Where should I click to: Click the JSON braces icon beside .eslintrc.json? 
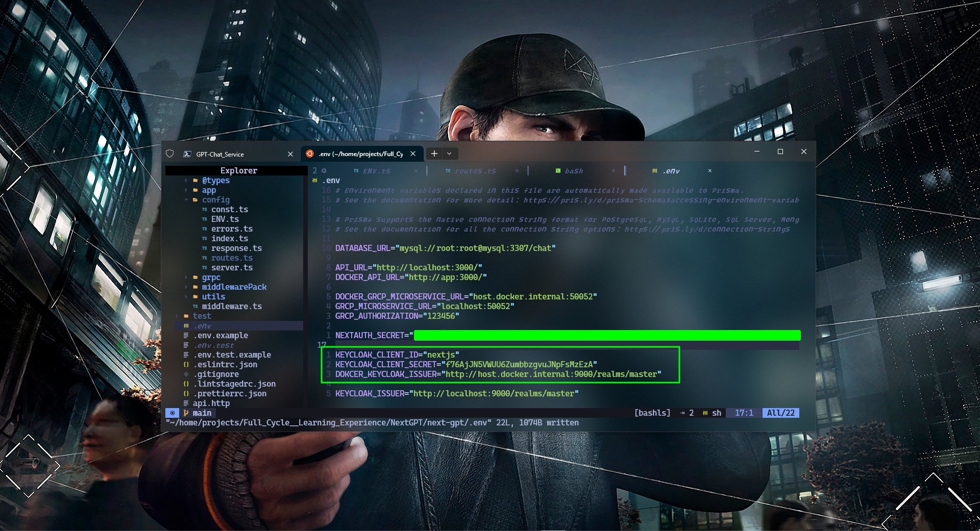point(186,365)
